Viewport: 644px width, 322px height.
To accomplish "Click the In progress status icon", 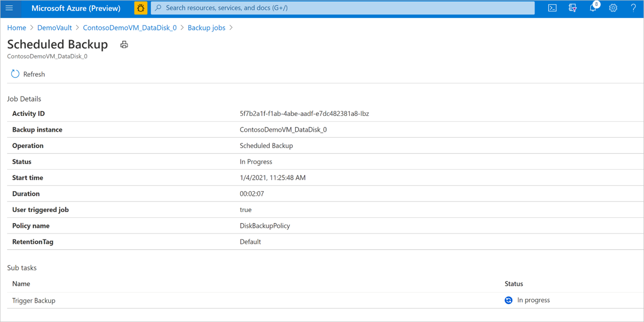I will pos(508,300).
